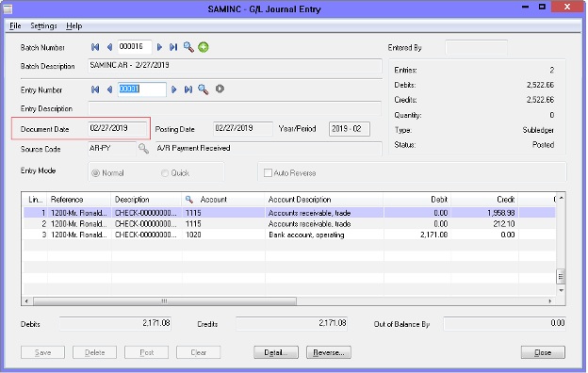Click the Save button
Screen dimensions: 588x373
[x=42, y=352]
